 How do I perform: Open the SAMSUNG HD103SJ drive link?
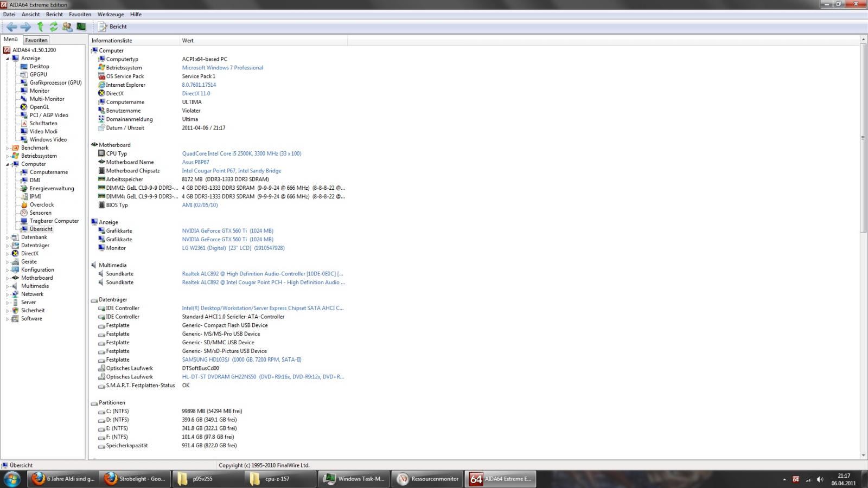(x=241, y=359)
